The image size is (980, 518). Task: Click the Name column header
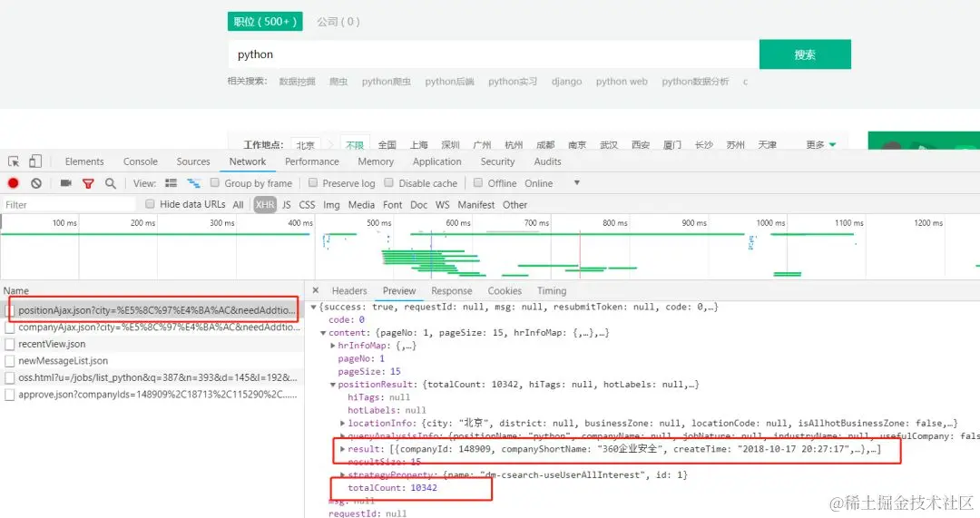(16, 290)
